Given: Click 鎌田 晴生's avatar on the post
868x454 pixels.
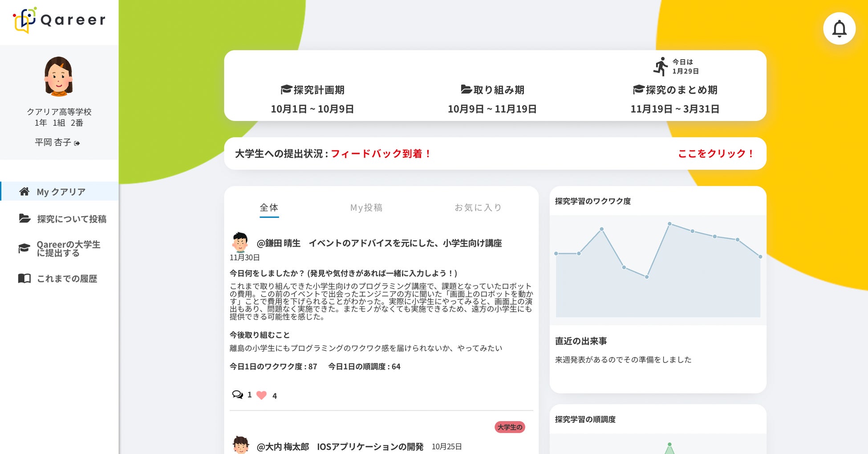Looking at the screenshot, I should coord(240,242).
